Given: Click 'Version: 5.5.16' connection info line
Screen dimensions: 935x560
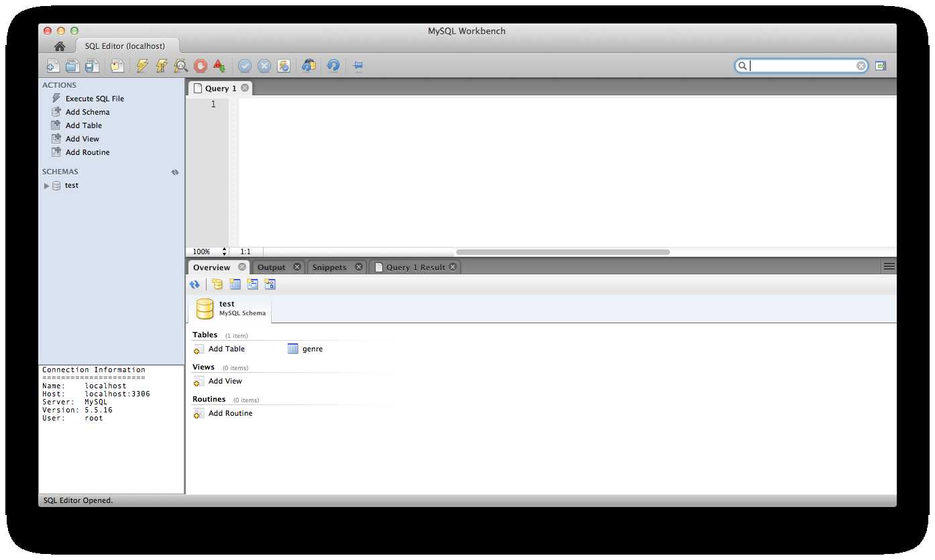Looking at the screenshot, I should point(77,410).
